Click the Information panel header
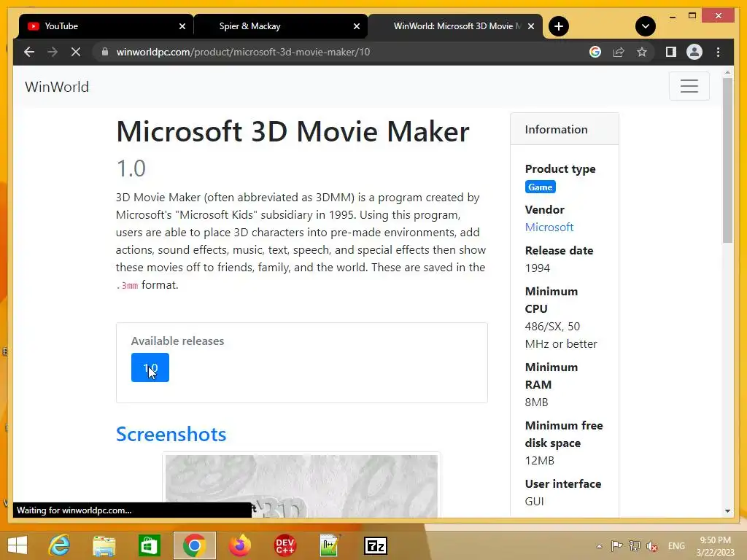This screenshot has height=560, width=747. [565, 129]
